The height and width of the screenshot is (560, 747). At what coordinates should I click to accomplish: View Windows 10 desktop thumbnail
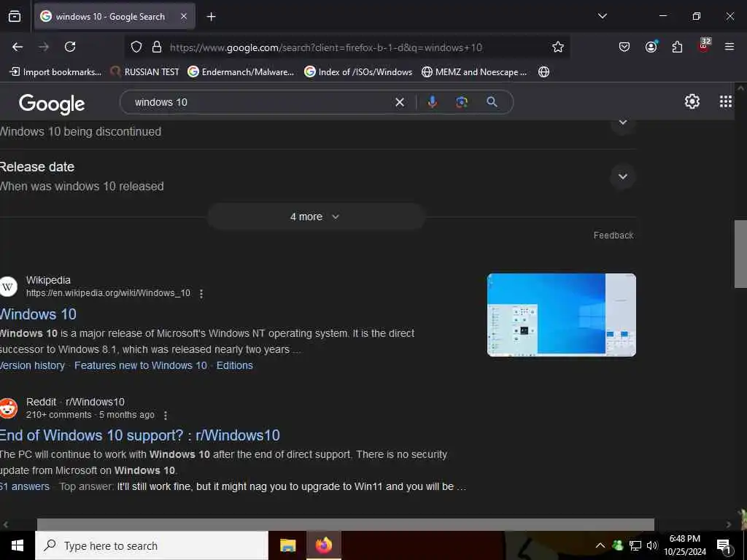click(561, 315)
